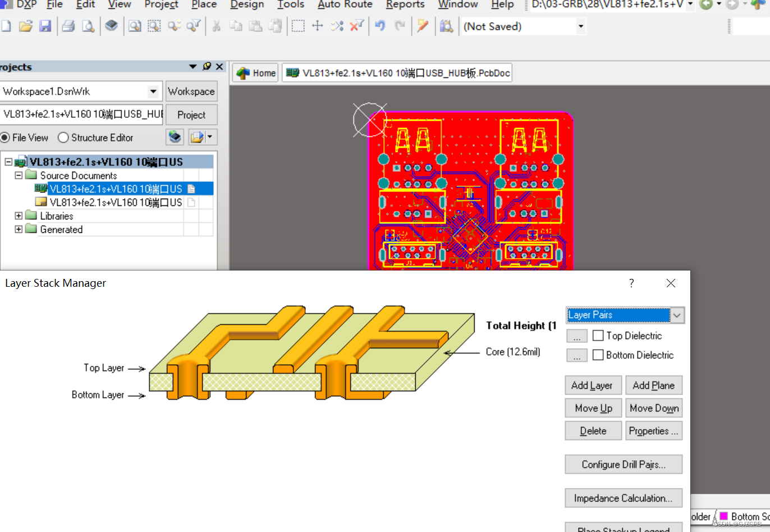
Task: Click the Cross Select Mode icon
Action: click(x=337, y=26)
